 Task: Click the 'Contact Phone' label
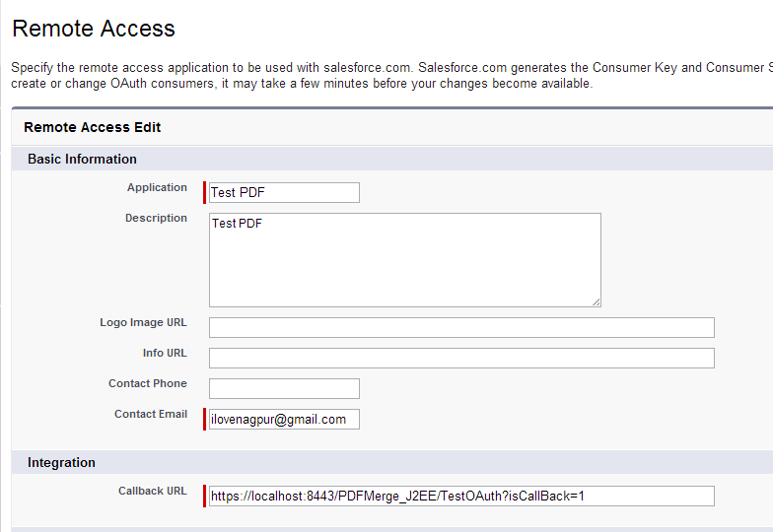tap(148, 384)
